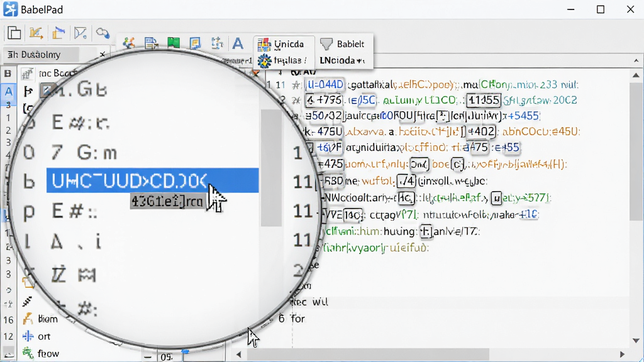Click the gear icon beside fepilas
The image size is (644, 362).
(x=265, y=61)
